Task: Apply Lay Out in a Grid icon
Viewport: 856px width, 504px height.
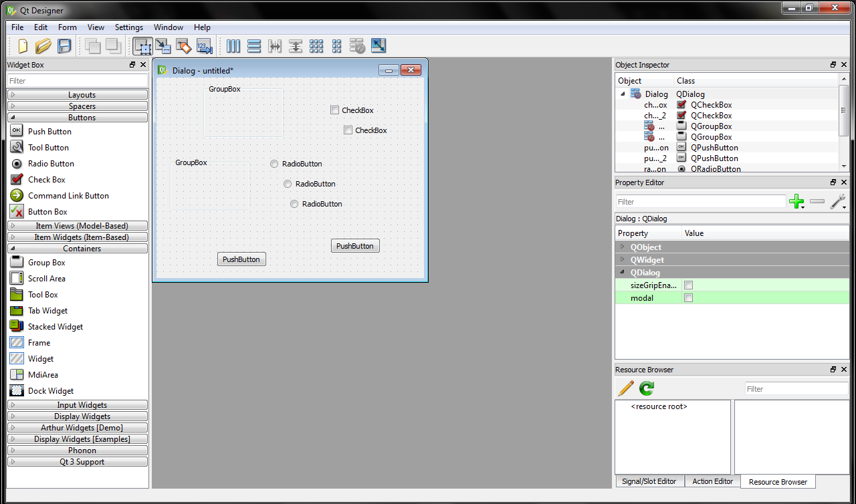Action: [x=316, y=46]
